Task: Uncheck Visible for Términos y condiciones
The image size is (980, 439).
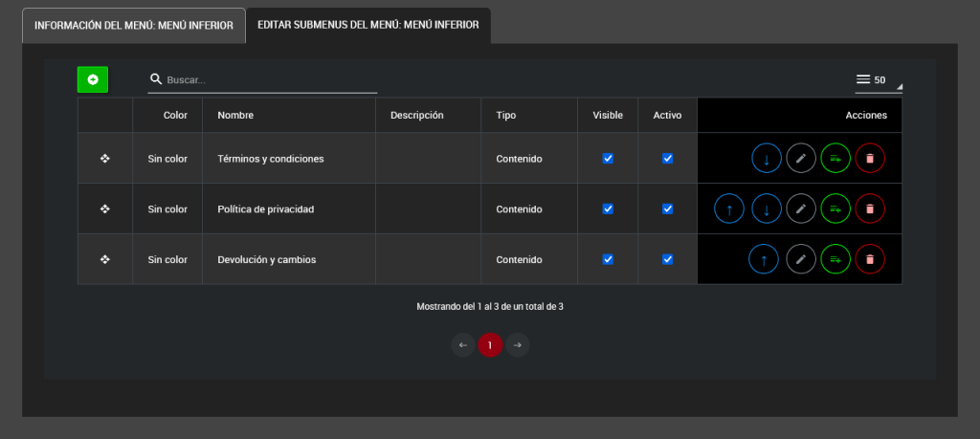Action: (x=608, y=159)
